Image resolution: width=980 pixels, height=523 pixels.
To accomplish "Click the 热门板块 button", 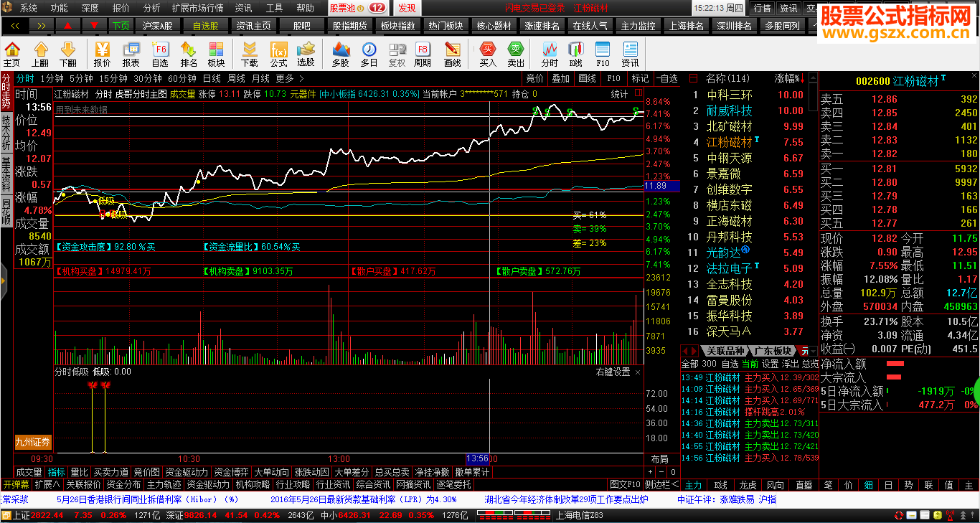I will point(446,25).
